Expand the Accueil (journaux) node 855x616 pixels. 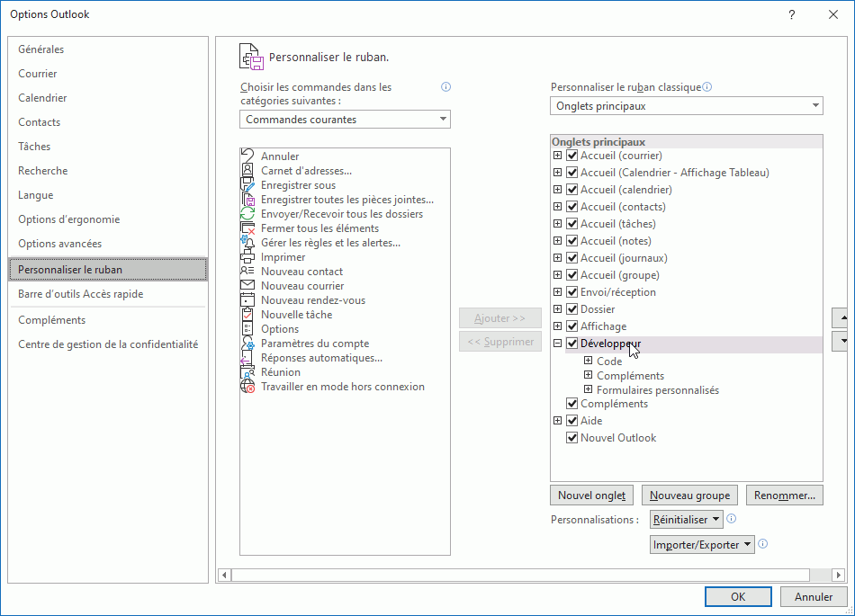coord(557,257)
